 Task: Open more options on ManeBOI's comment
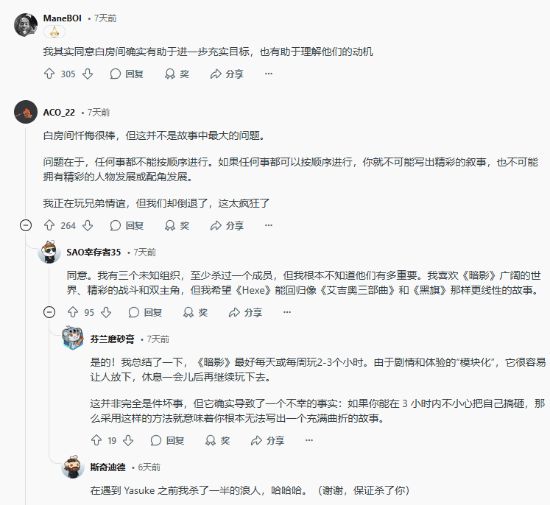269,74
